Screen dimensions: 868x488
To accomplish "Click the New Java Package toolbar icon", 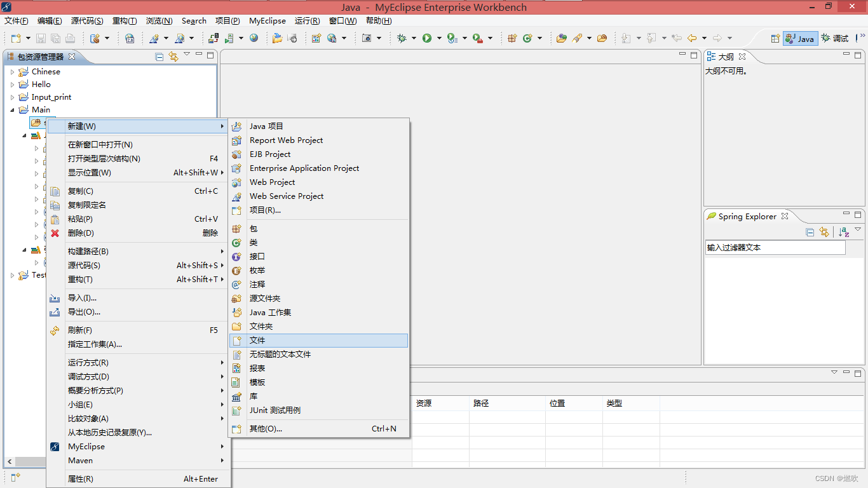I will [512, 38].
